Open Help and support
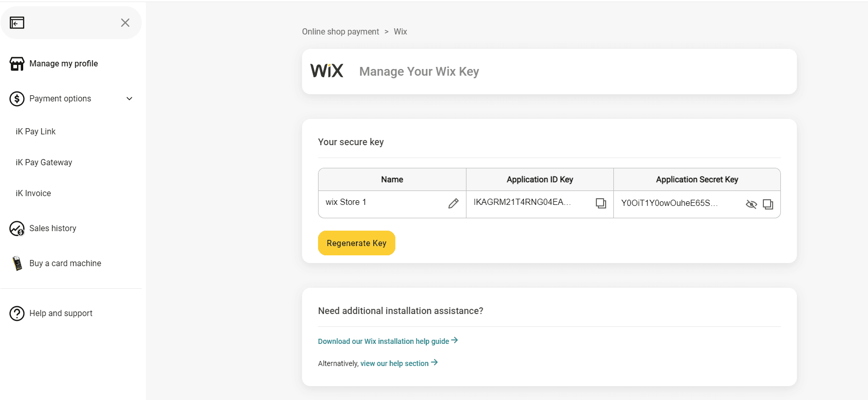 coord(61,314)
